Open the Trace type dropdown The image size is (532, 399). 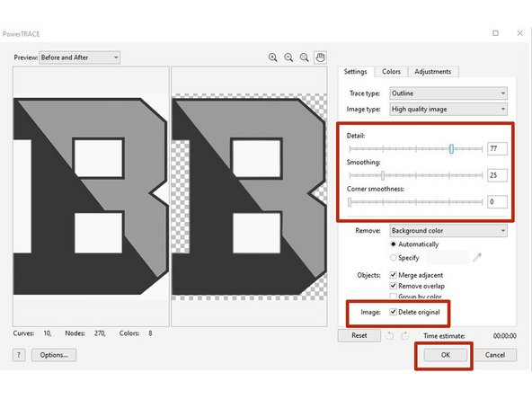click(x=448, y=93)
